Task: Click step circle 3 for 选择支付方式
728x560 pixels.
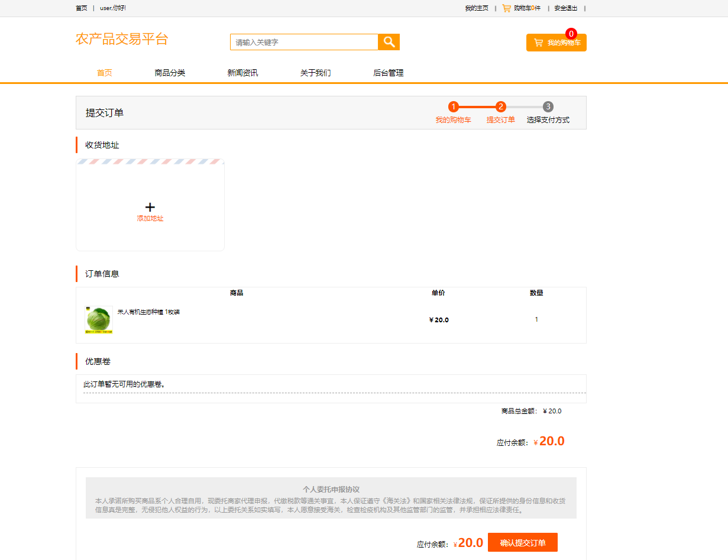Action: (548, 107)
